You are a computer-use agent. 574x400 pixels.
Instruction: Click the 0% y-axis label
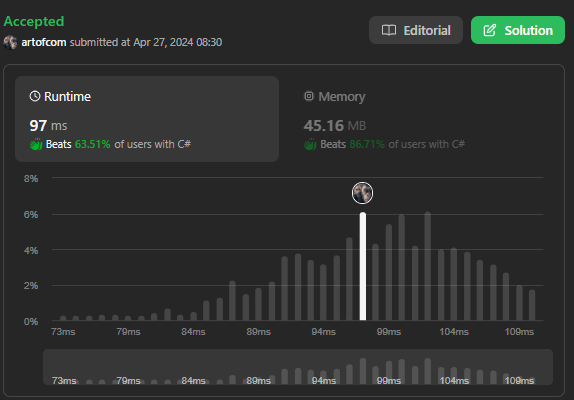pos(31,321)
